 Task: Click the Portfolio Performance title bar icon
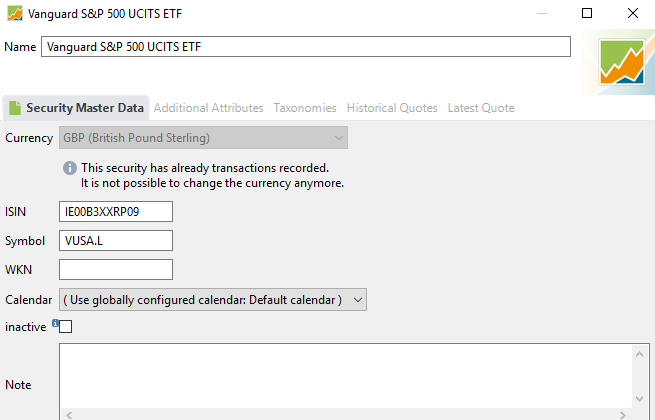[x=15, y=13]
